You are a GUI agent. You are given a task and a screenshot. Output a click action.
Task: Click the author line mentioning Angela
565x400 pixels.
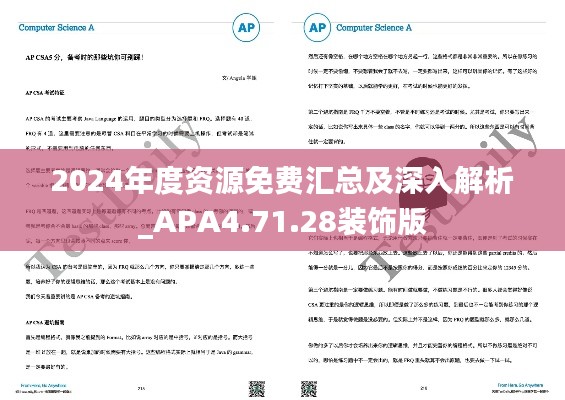click(x=239, y=77)
